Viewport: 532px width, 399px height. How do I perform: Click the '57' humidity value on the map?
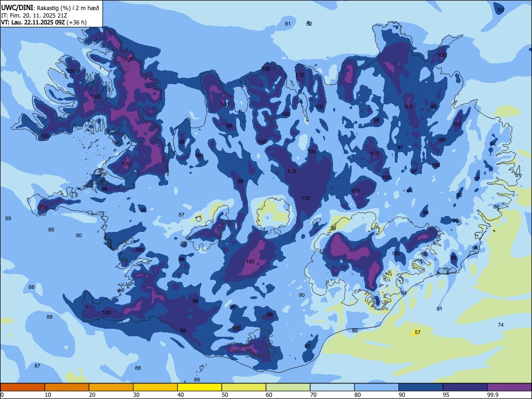(x=418, y=332)
